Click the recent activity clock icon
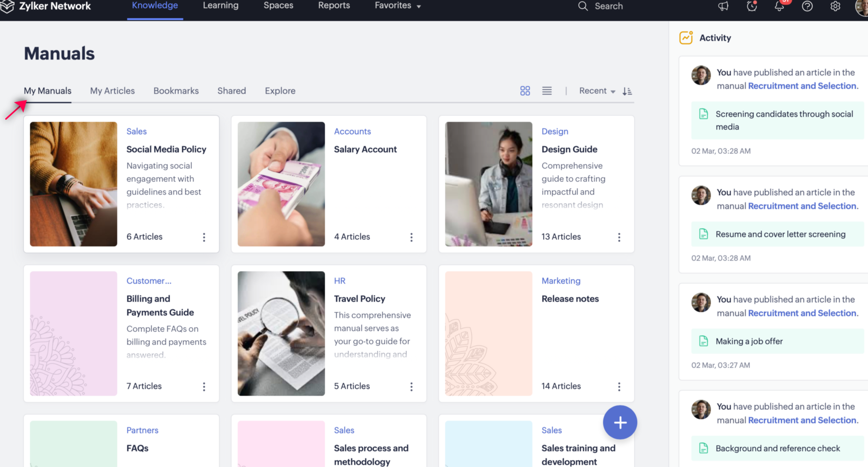 click(752, 6)
